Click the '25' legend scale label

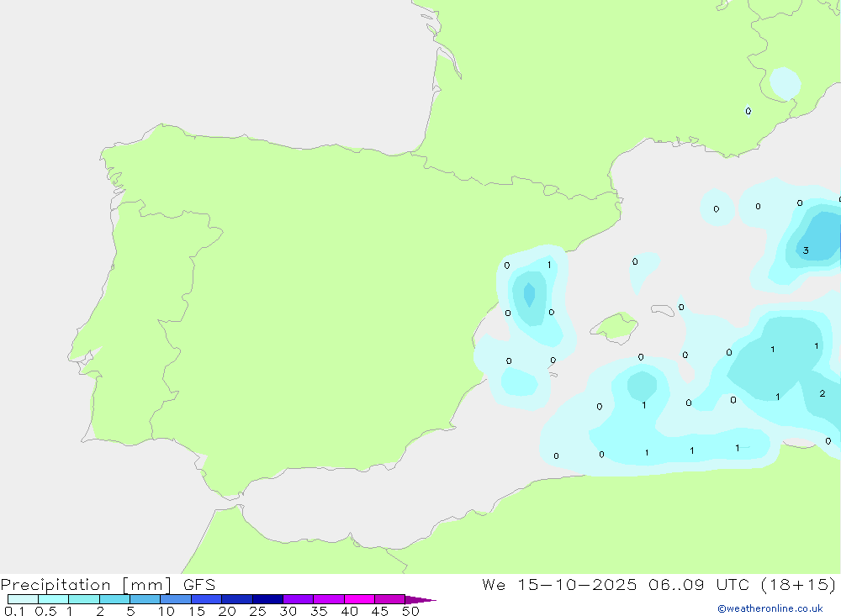(257, 611)
